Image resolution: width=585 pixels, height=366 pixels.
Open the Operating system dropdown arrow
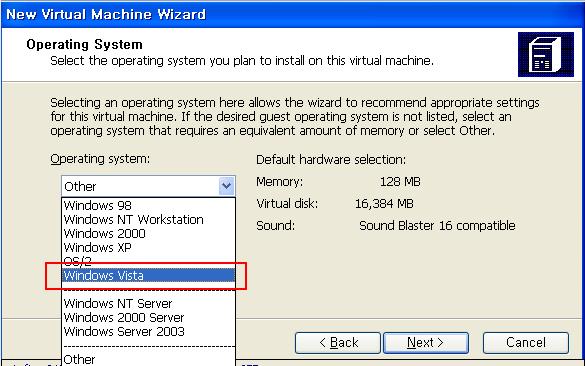[226, 186]
